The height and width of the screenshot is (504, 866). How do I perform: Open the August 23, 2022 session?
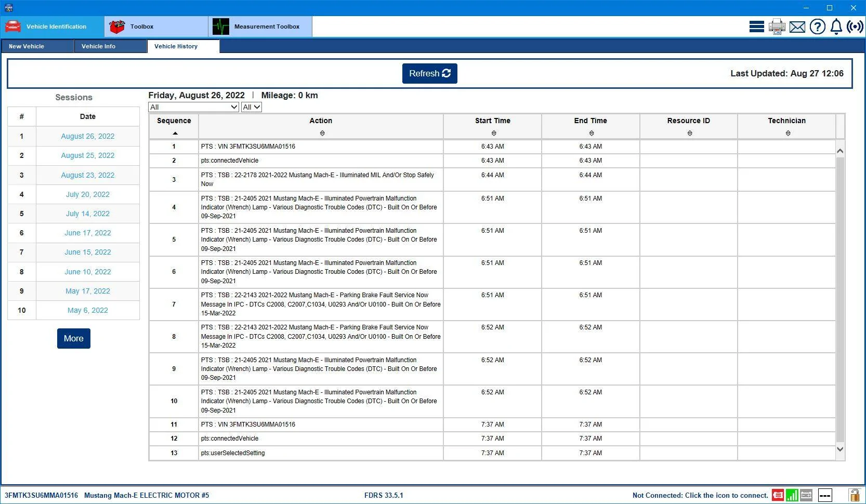point(88,175)
